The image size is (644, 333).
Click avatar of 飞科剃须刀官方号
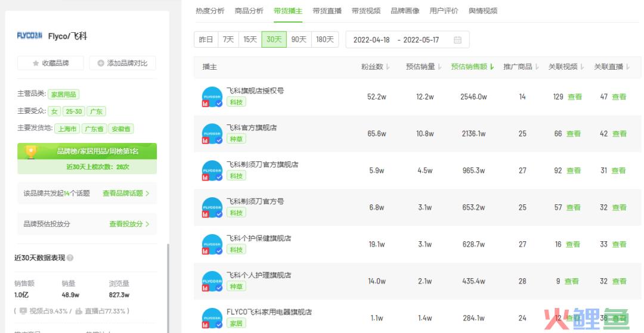212,207
